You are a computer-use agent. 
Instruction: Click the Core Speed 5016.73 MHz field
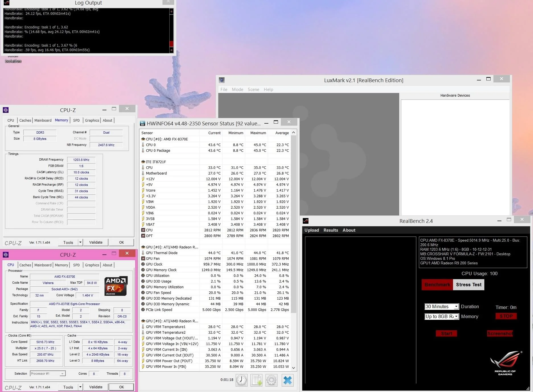(45, 342)
